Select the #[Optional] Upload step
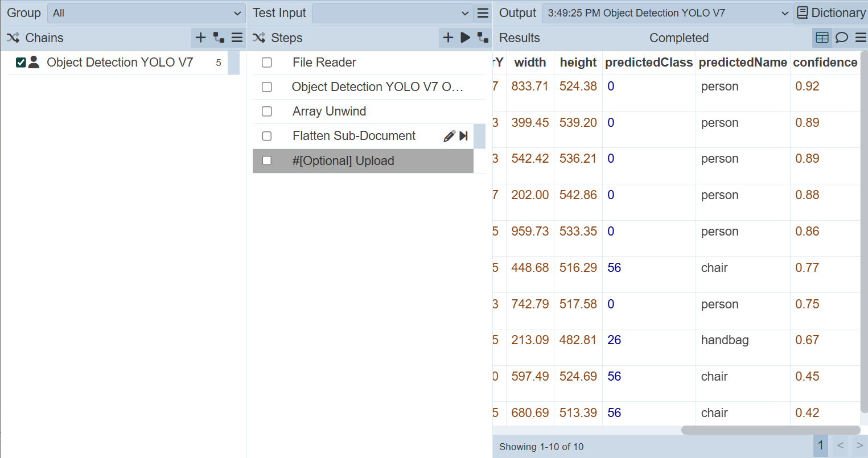 pyautogui.click(x=343, y=161)
